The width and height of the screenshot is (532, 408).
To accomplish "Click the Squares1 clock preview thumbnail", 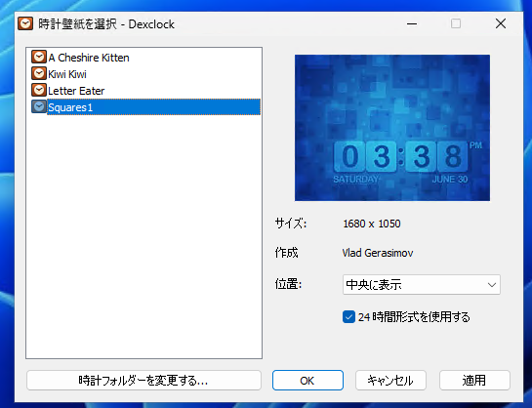I will (x=392, y=128).
